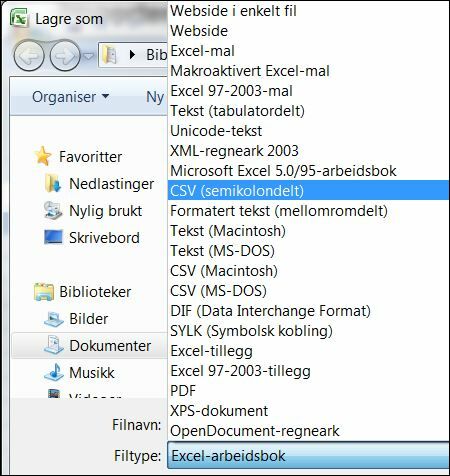The height and width of the screenshot is (476, 450).
Task: Click the Bilder library icon
Action: (x=53, y=319)
